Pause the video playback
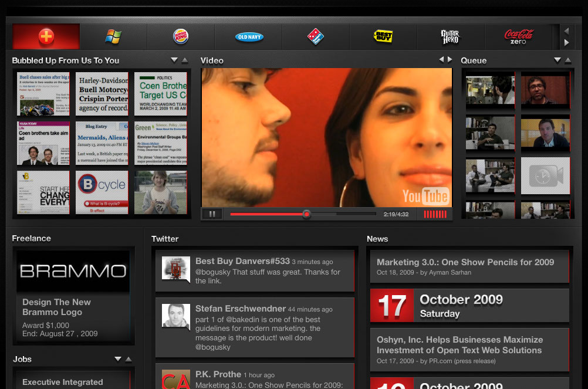 point(211,214)
